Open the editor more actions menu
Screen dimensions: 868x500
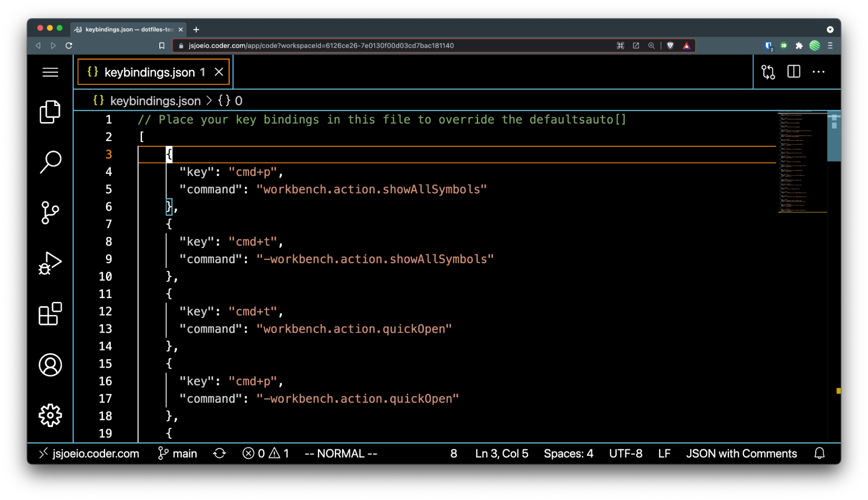[819, 72]
